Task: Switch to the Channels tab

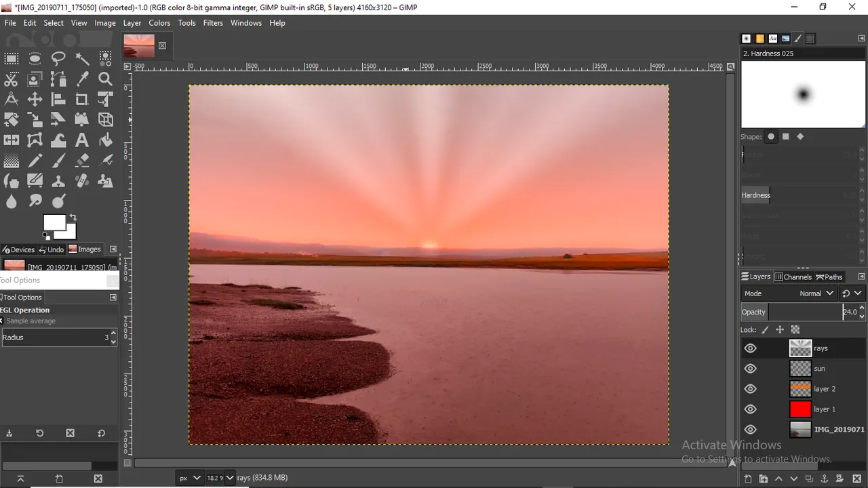Action: [x=793, y=277]
